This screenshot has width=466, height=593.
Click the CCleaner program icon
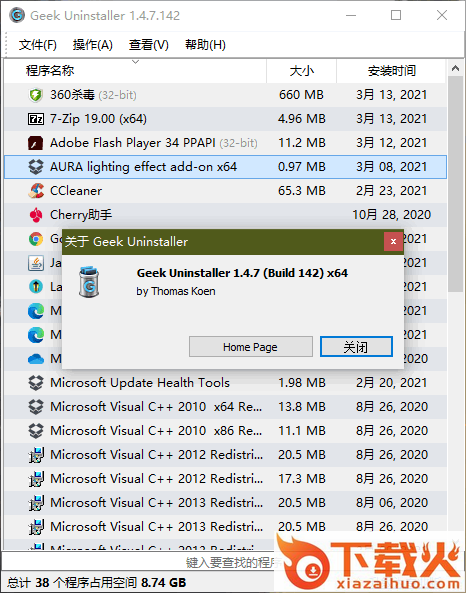click(x=36, y=191)
